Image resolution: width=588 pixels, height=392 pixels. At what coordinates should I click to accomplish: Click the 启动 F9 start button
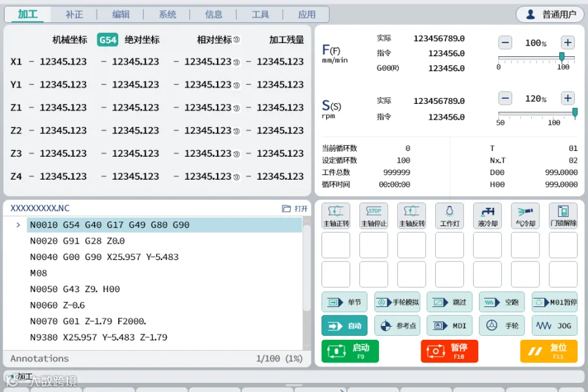(x=350, y=351)
